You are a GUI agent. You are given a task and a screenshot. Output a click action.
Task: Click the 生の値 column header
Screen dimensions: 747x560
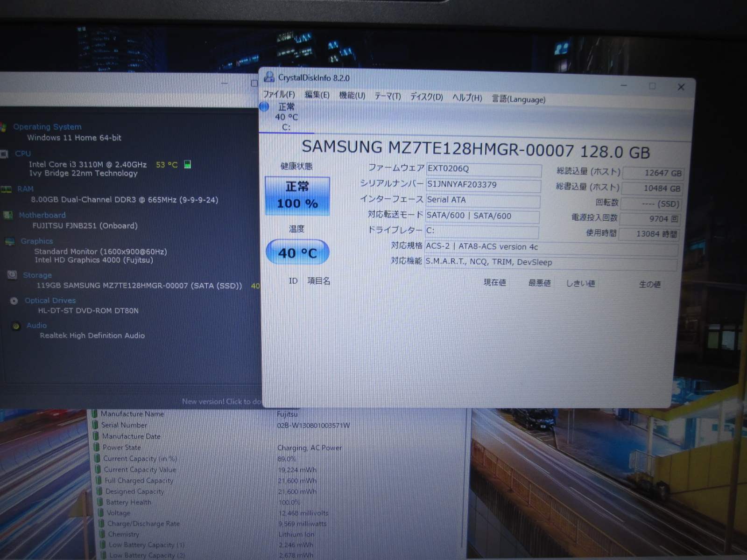(649, 284)
